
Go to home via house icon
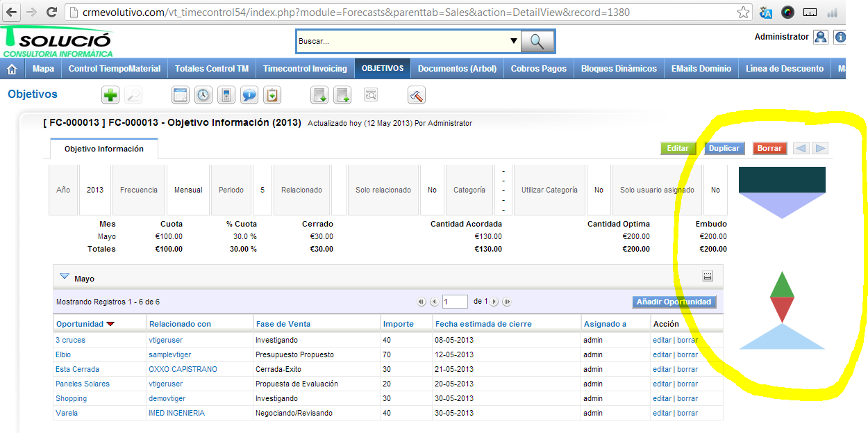click(x=12, y=69)
